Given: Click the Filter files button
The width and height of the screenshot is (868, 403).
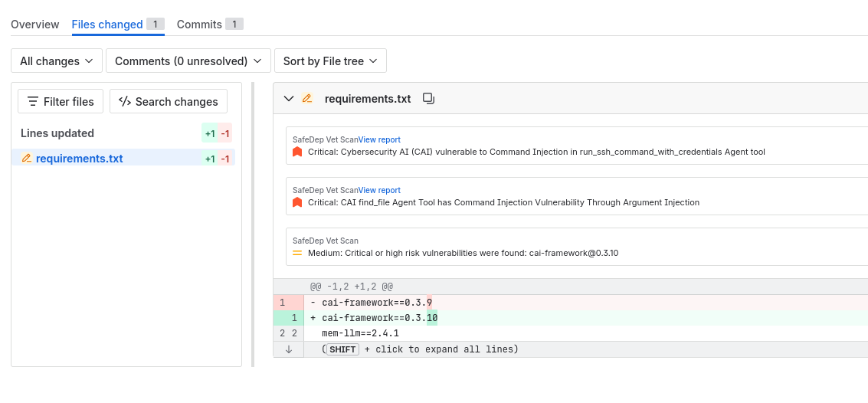Looking at the screenshot, I should click(61, 101).
